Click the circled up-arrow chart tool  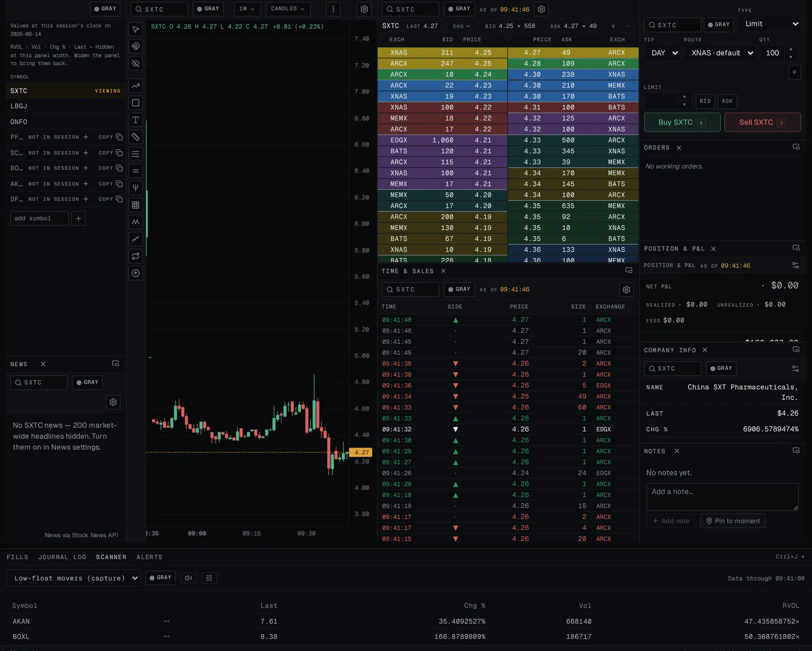[136, 273]
